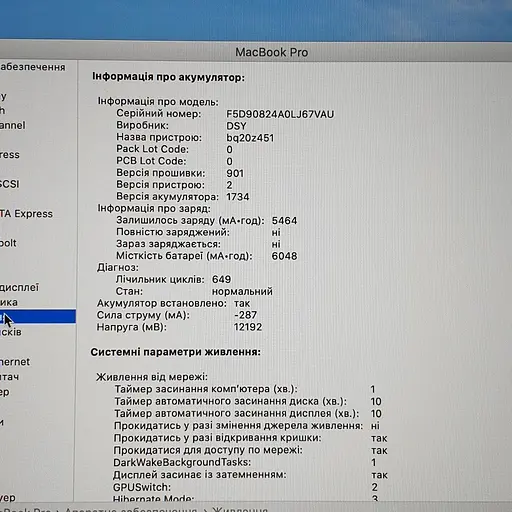Click subheading "Інформація про заряд:"
The image size is (512, 512).
(x=154, y=209)
